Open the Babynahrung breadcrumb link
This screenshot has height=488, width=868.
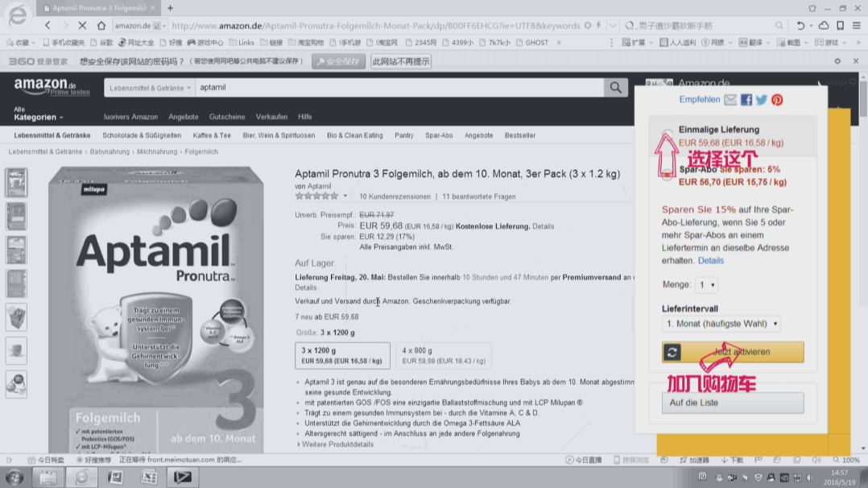110,151
